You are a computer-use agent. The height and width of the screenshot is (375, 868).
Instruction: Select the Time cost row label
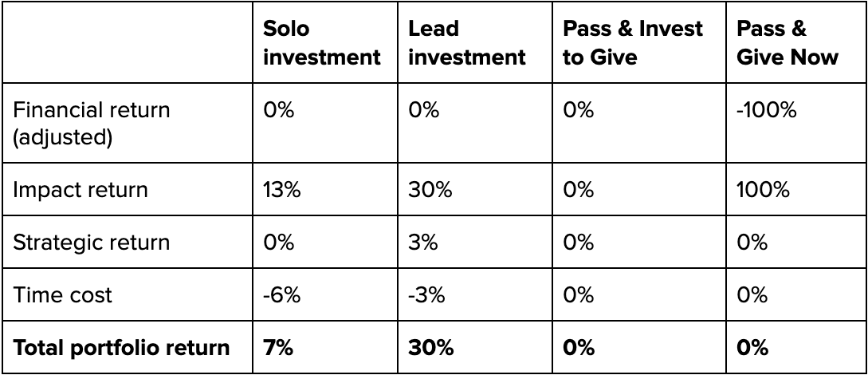62,294
